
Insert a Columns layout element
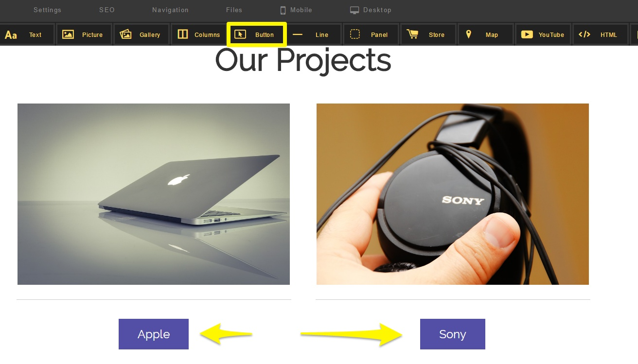point(199,35)
